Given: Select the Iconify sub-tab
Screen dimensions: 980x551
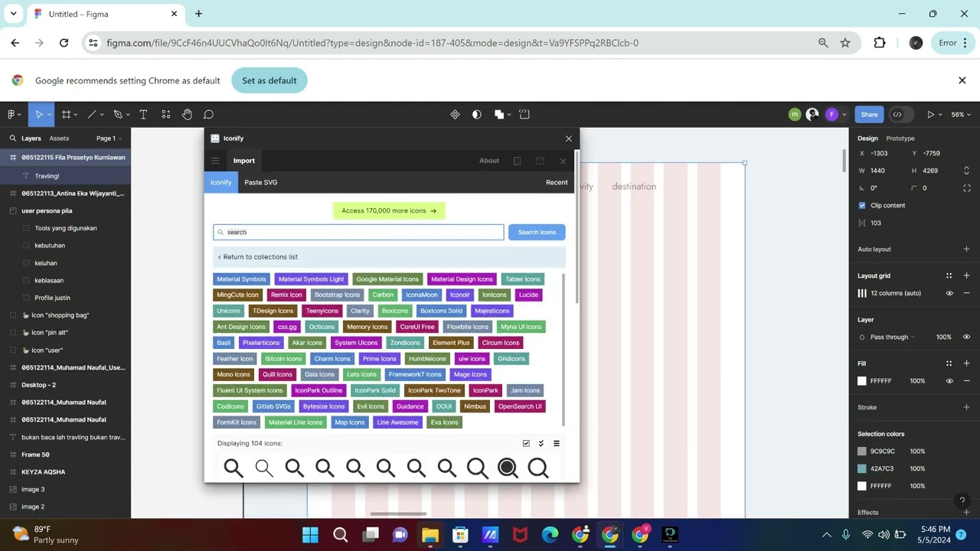Looking at the screenshot, I should pyautogui.click(x=220, y=182).
